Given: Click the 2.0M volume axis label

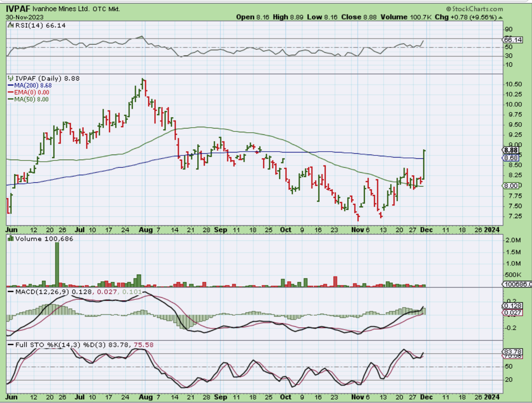Looking at the screenshot, I should pos(513,240).
